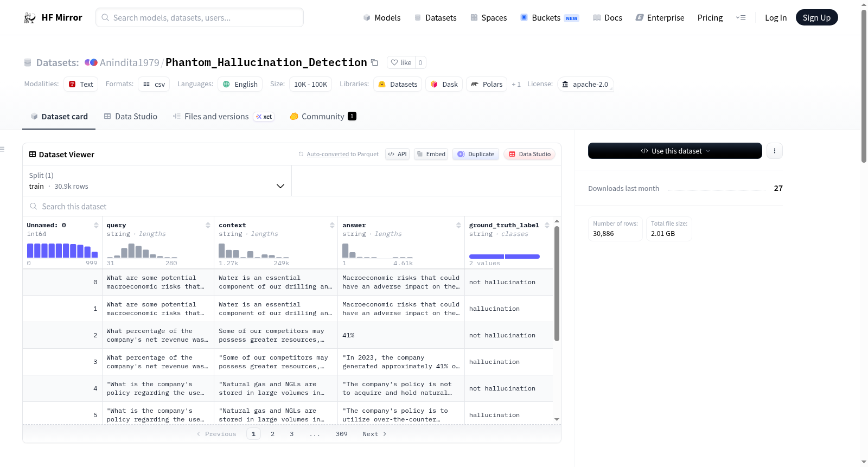The image size is (868, 467).
Task: Copy dataset name with the copy icon
Action: tap(374, 62)
